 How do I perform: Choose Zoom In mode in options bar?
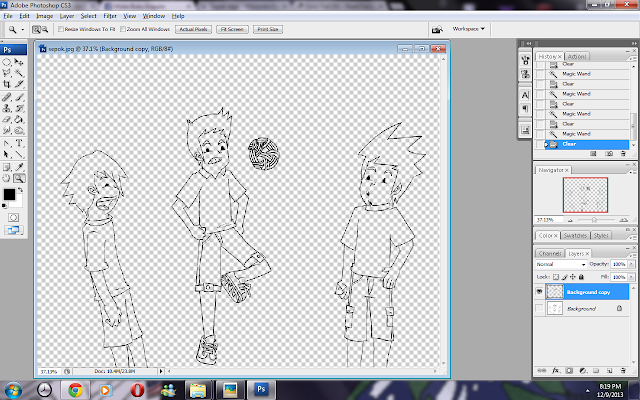coord(36,29)
